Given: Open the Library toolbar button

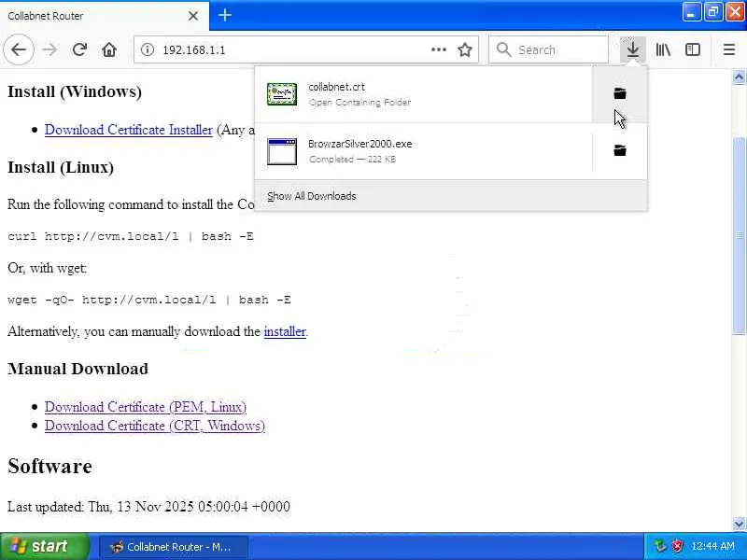Looking at the screenshot, I should (x=663, y=49).
